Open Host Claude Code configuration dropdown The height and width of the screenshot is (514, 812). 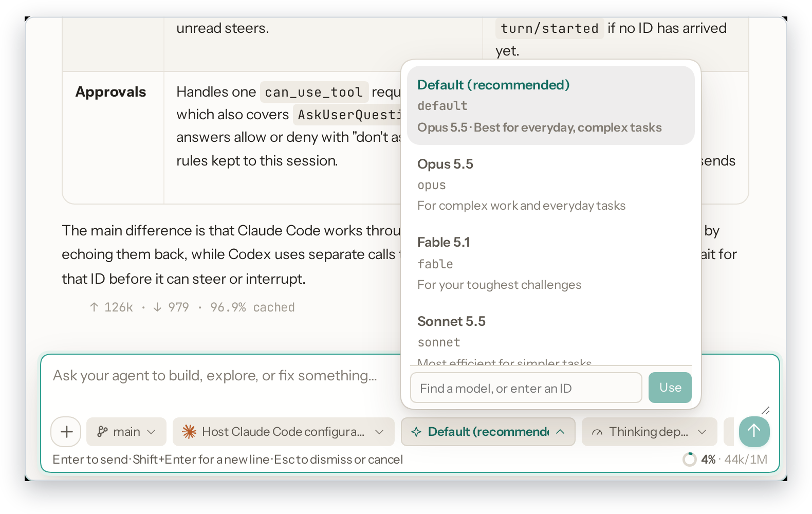click(x=284, y=432)
